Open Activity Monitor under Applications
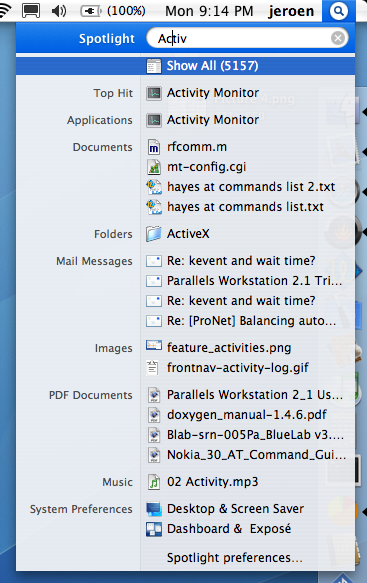 [213, 120]
